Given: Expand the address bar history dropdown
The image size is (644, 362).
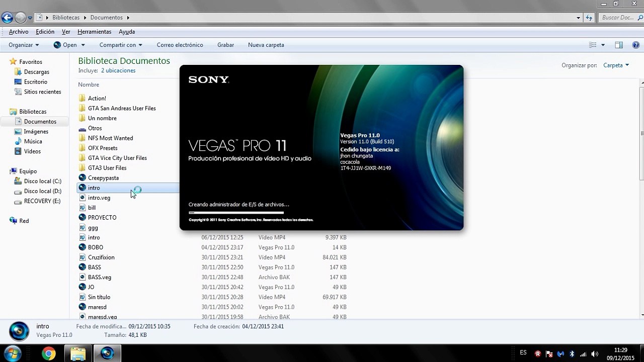Looking at the screenshot, I should tap(579, 18).
